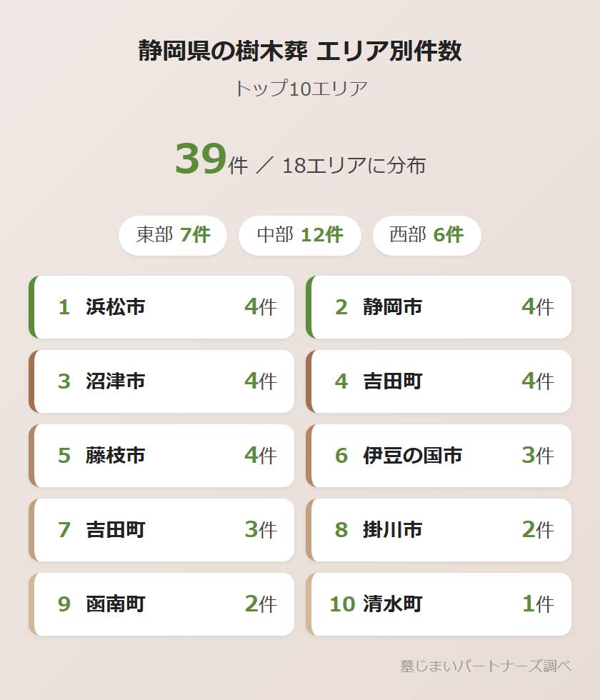The height and width of the screenshot is (700, 600).
Task: Click the large 39件 total count
Action: [x=211, y=160]
